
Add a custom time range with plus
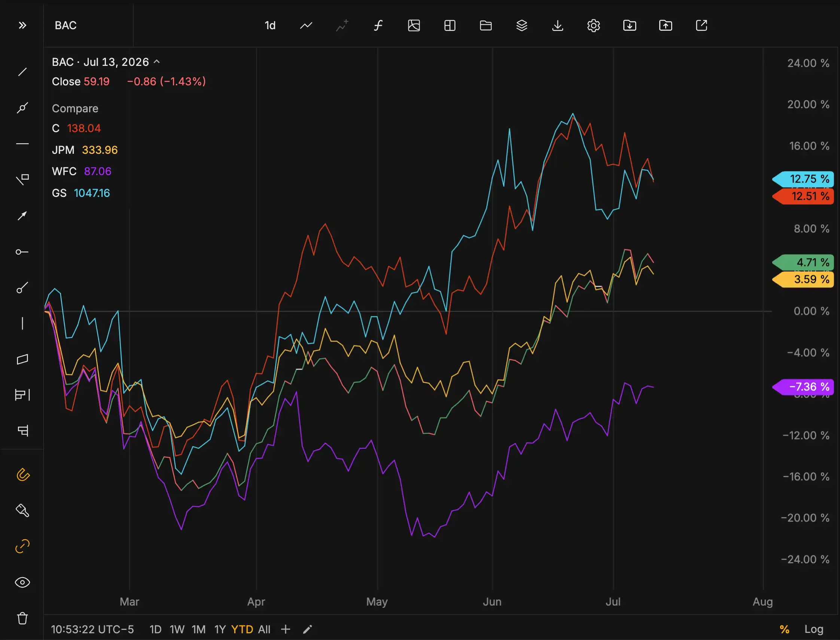285,630
